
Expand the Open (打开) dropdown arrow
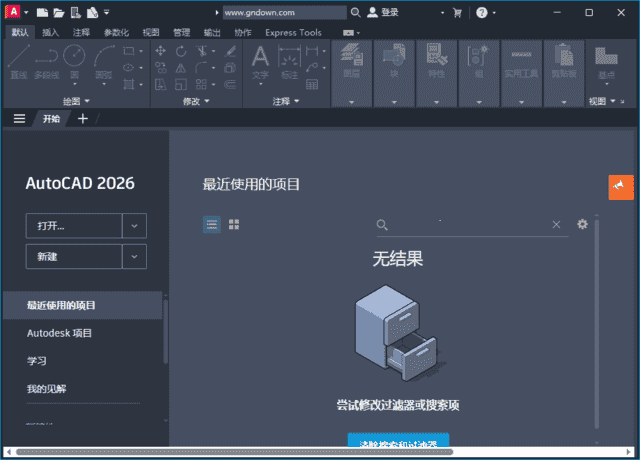coord(134,226)
